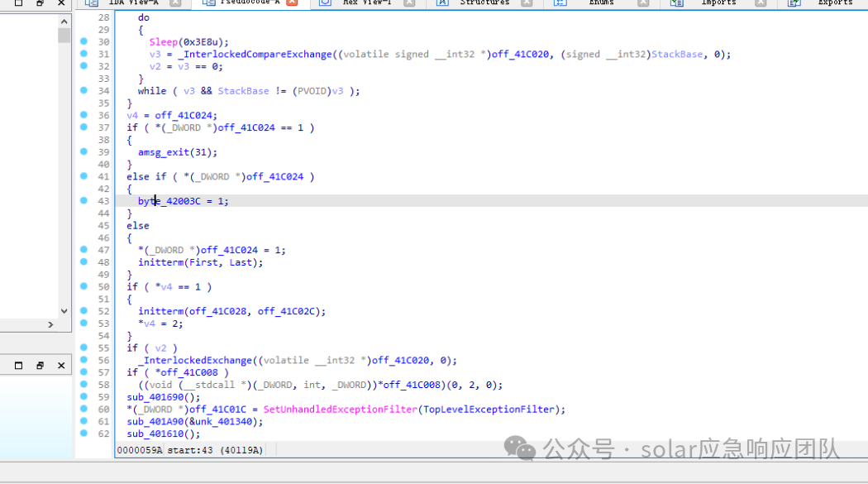This screenshot has width=868, height=484.
Task: Click unk_401340 argument on line 61
Action: (x=223, y=422)
